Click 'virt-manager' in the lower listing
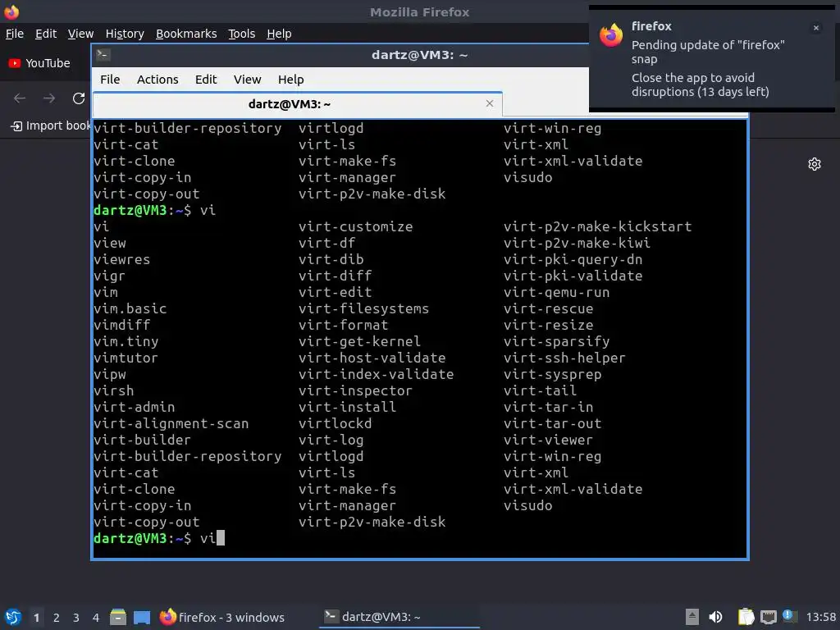This screenshot has height=630, width=840. coord(347,505)
